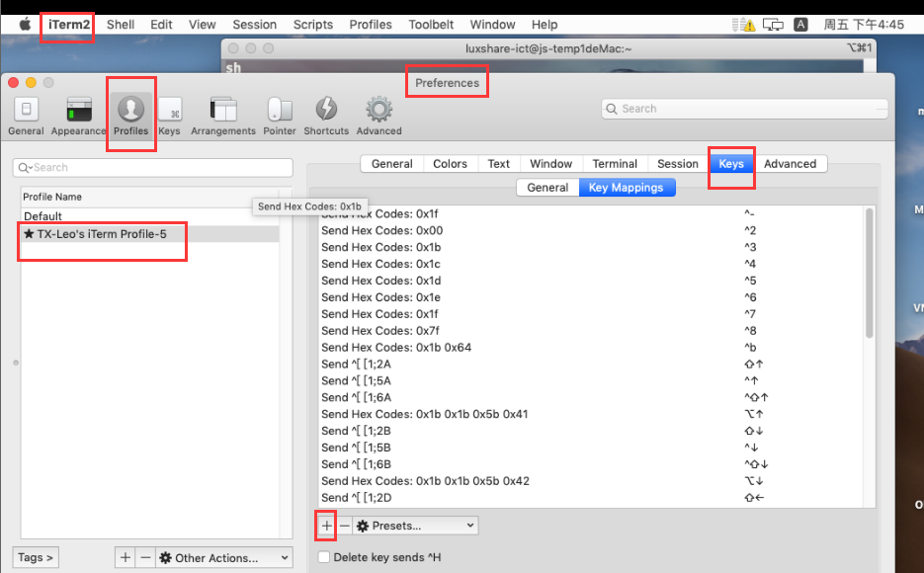
Task: Switch to the Terminal tab
Action: 615,164
